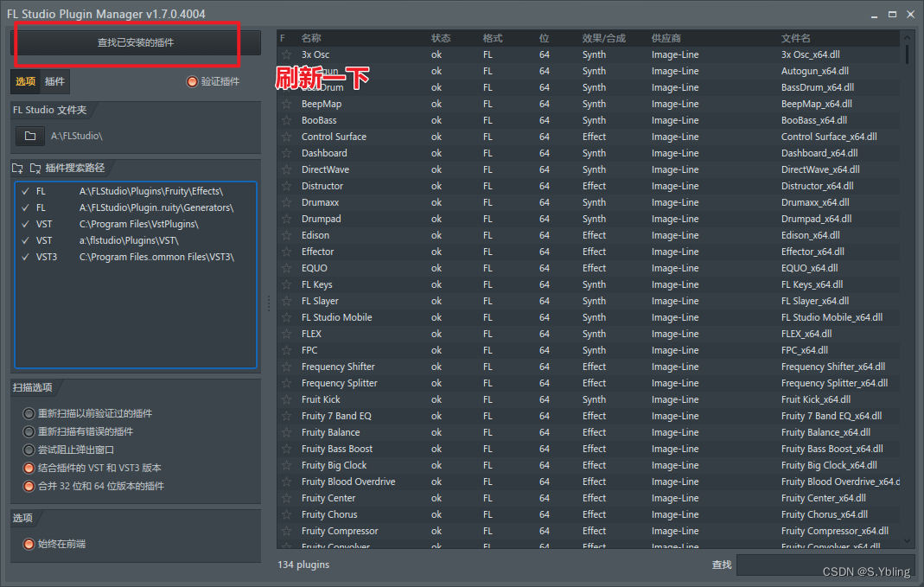The image size is (924, 587).
Task: Switch to the 选项 tab
Action: [25, 81]
